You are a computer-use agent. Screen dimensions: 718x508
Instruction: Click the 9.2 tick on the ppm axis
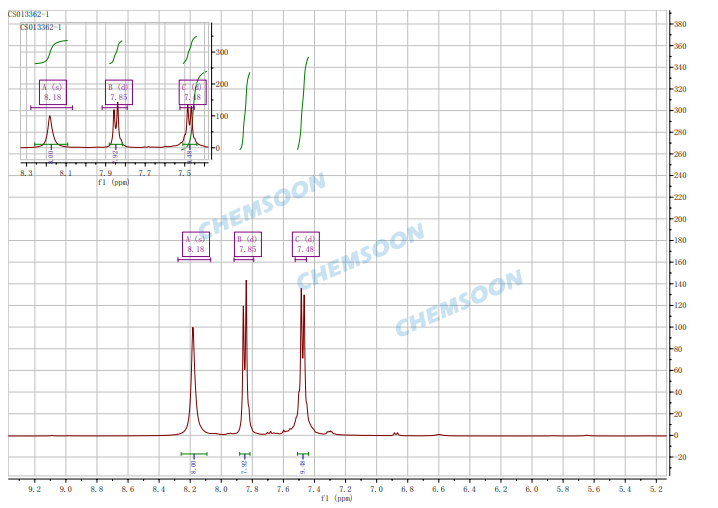(x=35, y=489)
